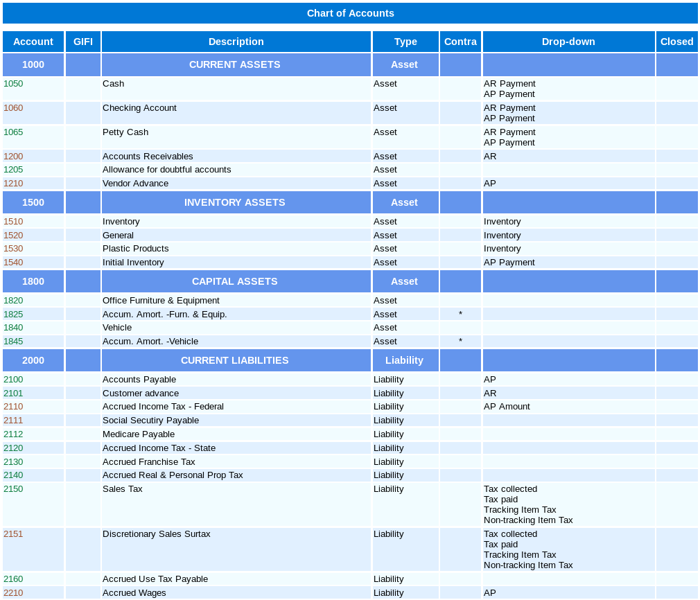The image size is (700, 600).
Task: Open account 1820 Office Furniture
Action: (x=13, y=301)
